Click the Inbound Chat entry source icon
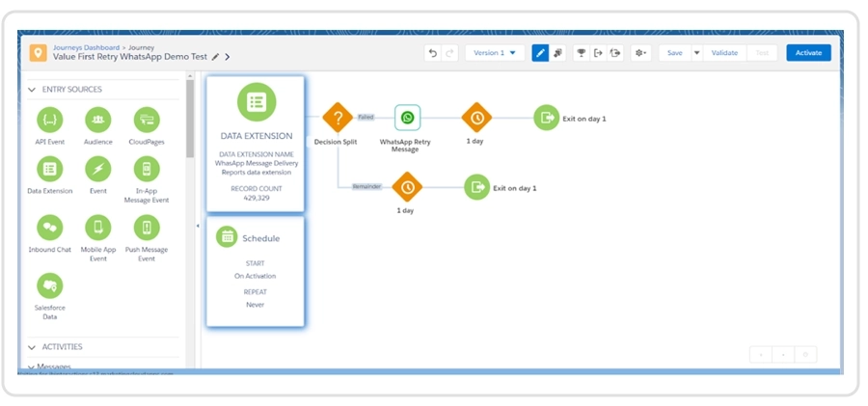 pos(49,228)
